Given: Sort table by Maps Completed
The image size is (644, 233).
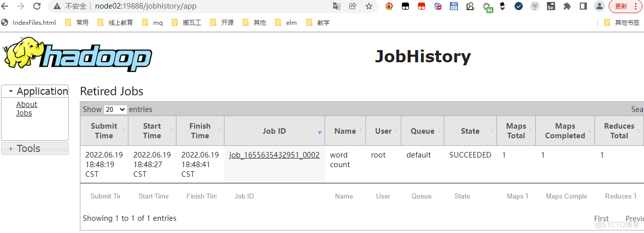Looking at the screenshot, I should pyautogui.click(x=565, y=131).
